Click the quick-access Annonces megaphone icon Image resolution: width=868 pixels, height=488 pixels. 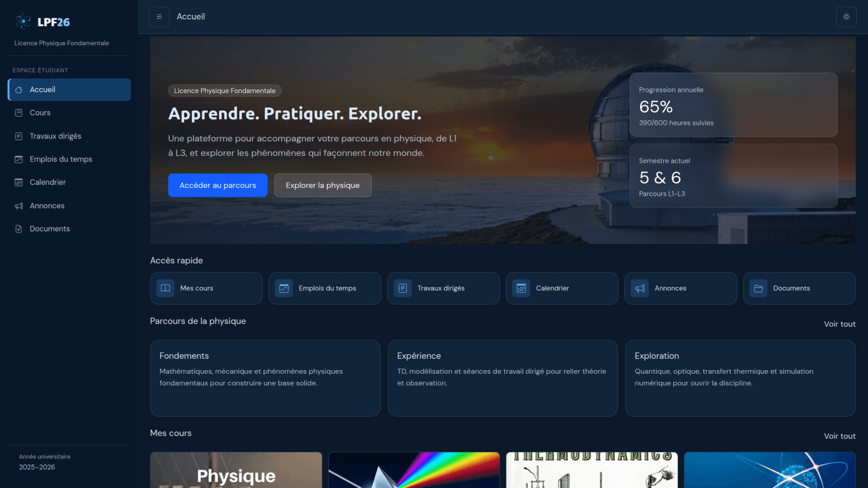640,288
